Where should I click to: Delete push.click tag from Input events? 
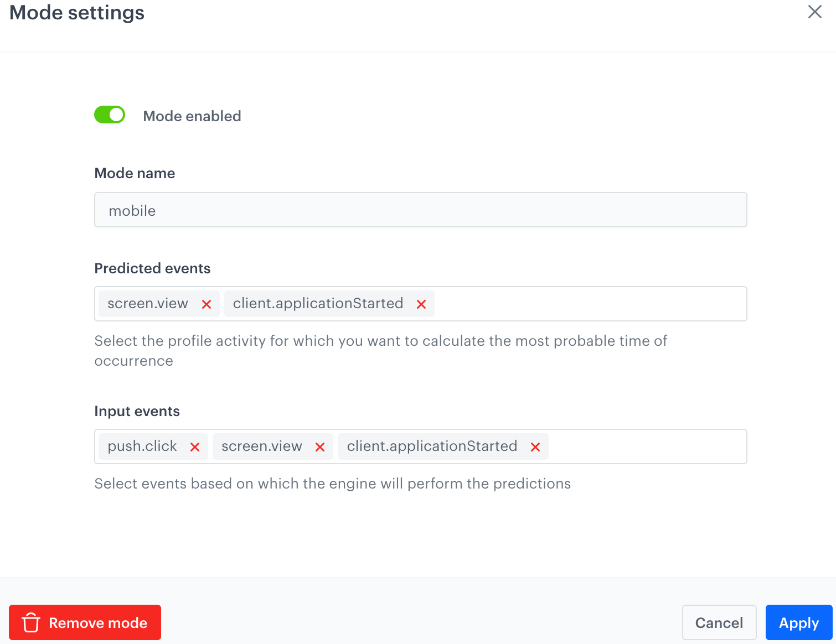pos(195,447)
